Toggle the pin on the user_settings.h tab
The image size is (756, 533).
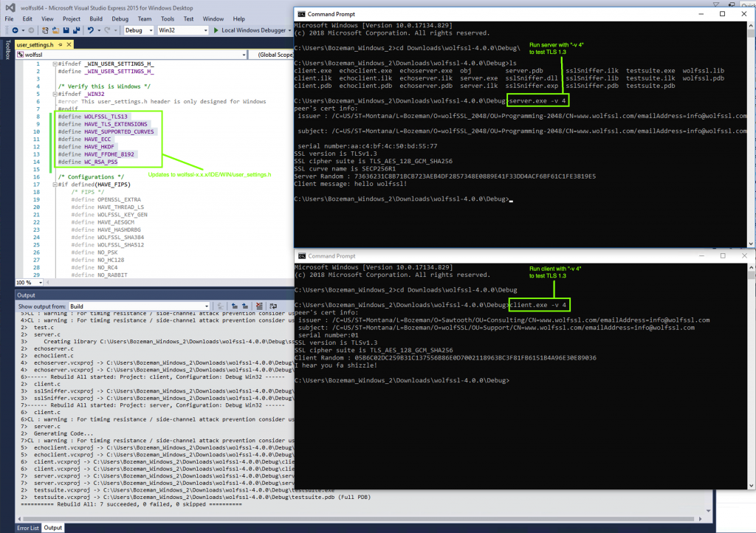click(x=61, y=44)
